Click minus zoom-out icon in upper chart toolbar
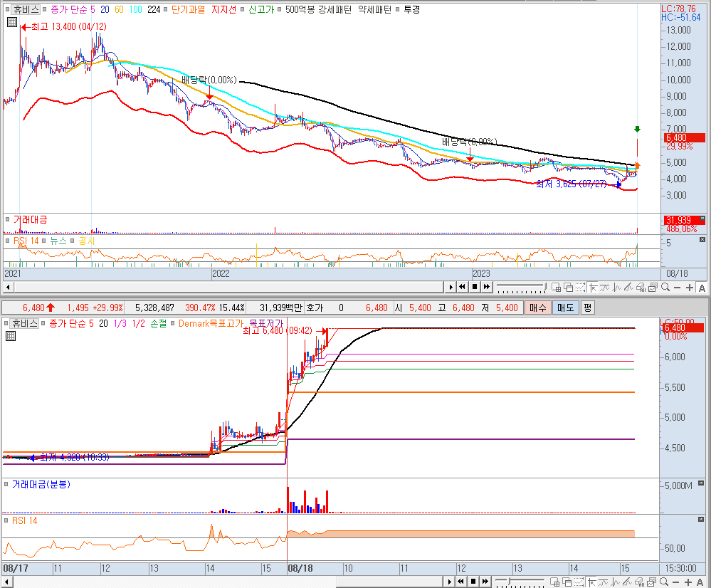 (x=677, y=287)
